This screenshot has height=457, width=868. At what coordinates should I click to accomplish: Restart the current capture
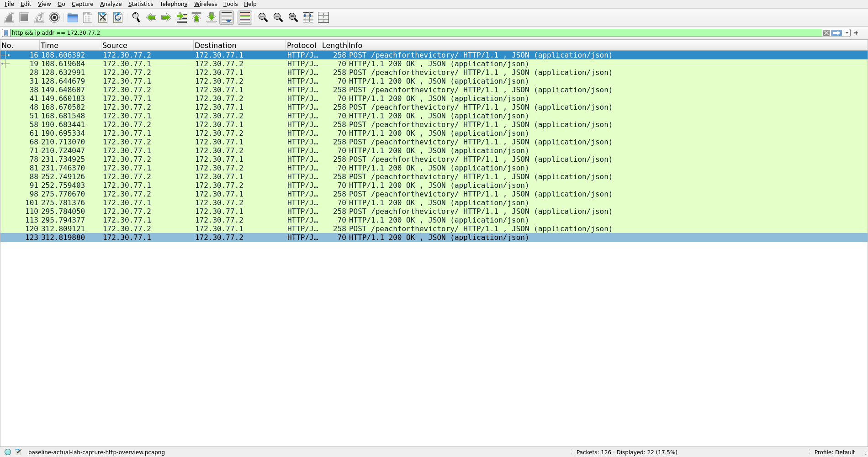pyautogui.click(x=39, y=17)
